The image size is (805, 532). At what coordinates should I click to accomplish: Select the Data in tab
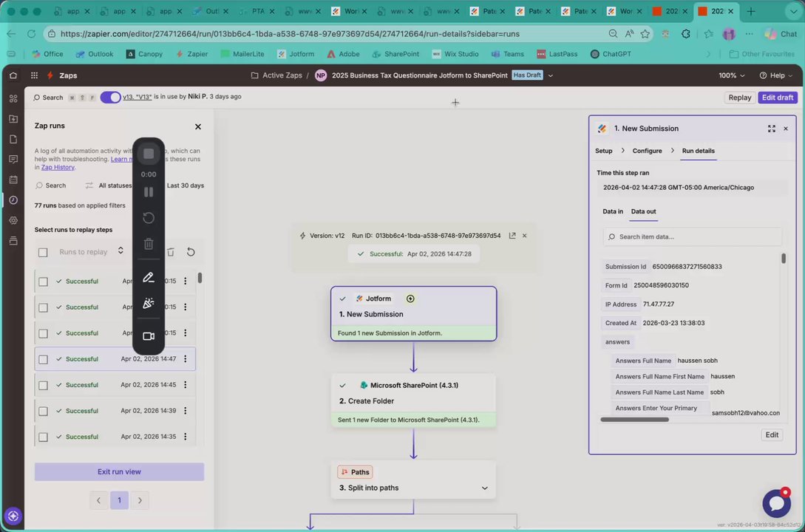(613, 211)
